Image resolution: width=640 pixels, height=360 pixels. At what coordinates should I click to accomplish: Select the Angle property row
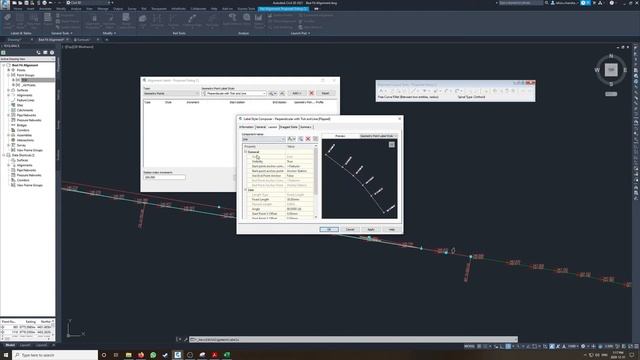(x=278, y=209)
